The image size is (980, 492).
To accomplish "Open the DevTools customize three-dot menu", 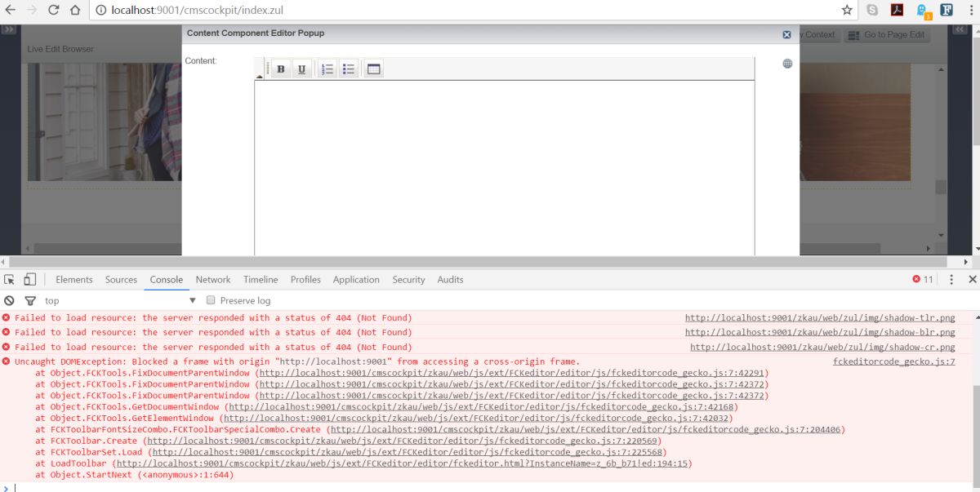I will tap(951, 279).
